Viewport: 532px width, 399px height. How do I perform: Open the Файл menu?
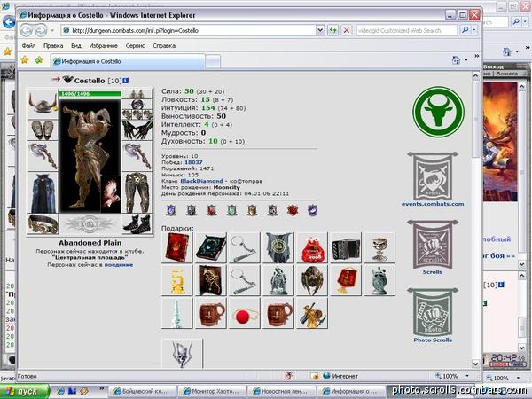click(x=29, y=45)
